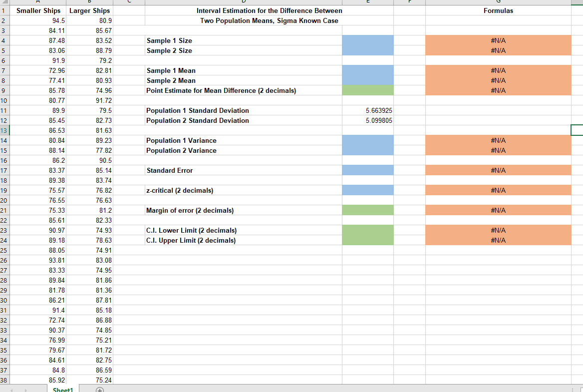The width and height of the screenshot is (583, 392).
Task: Click the Sample 2 Mean label
Action: 171,81
